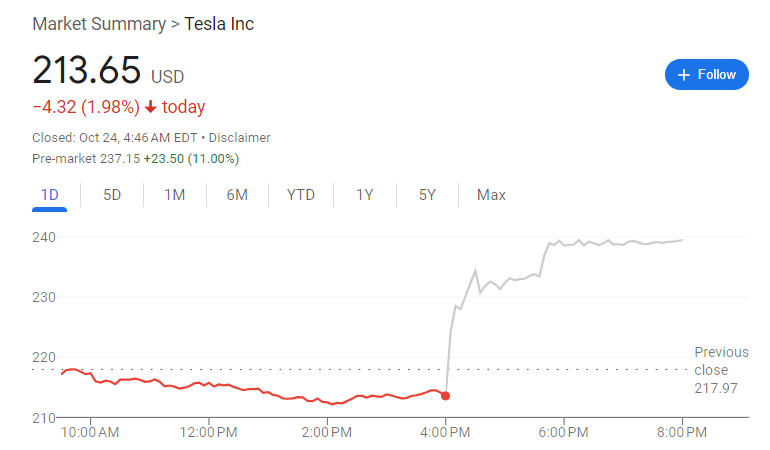The image size is (770, 450).
Task: Click the red closing price dot
Action: (x=445, y=396)
